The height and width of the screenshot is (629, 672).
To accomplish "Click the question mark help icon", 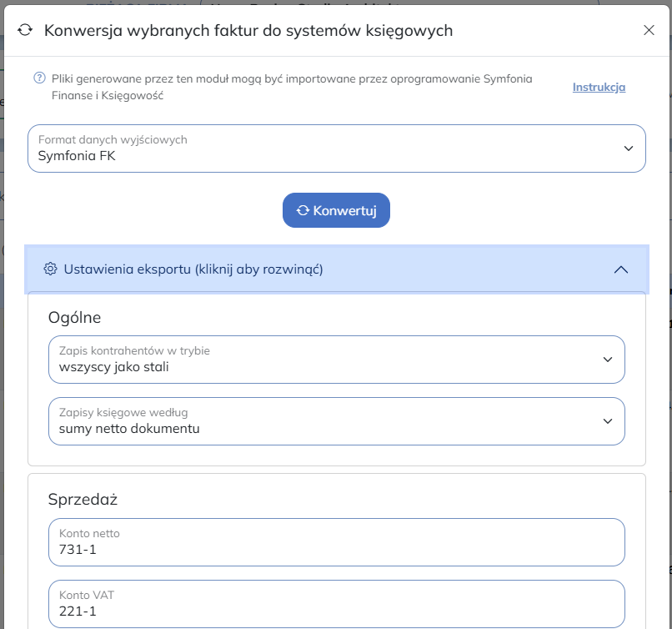I will click(37, 78).
